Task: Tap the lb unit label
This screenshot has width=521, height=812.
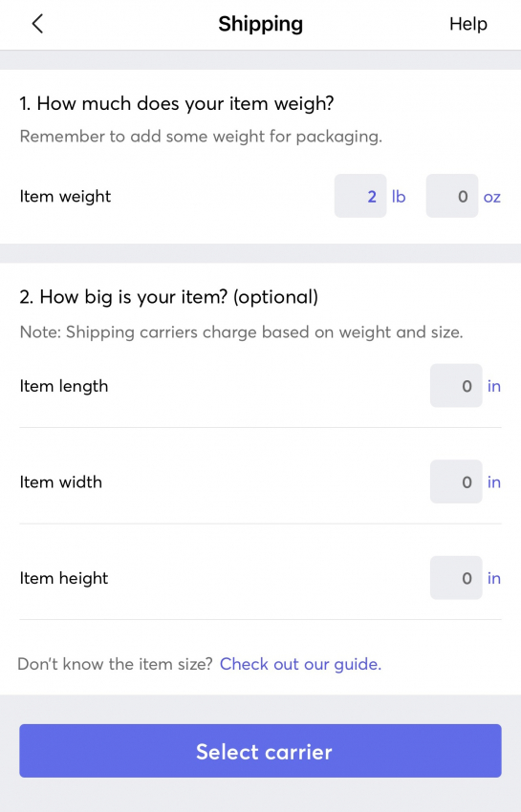Action: pos(398,196)
